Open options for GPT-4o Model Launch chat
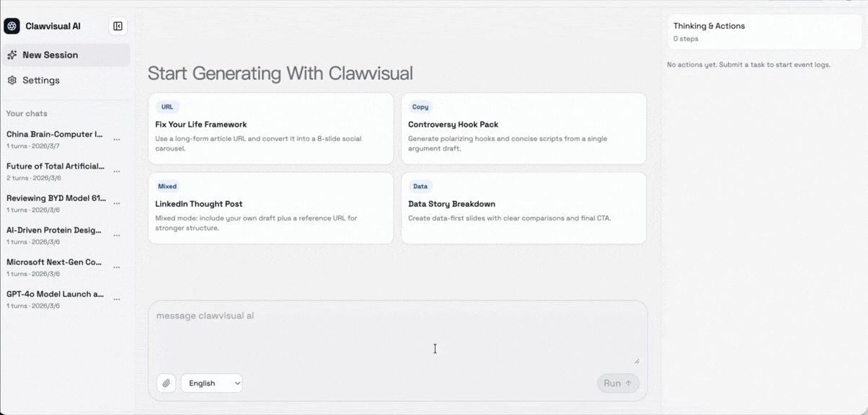Image resolution: width=868 pixels, height=415 pixels. coord(117,299)
